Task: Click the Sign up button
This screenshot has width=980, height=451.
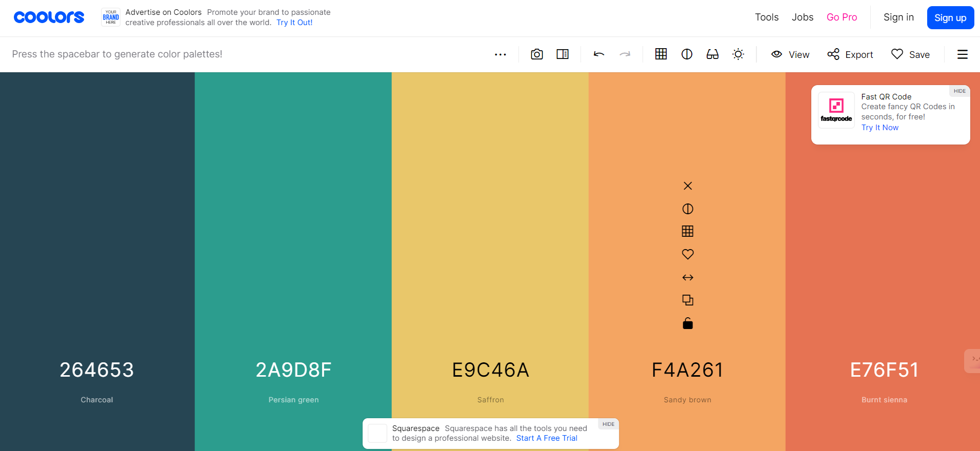Action: [950, 18]
